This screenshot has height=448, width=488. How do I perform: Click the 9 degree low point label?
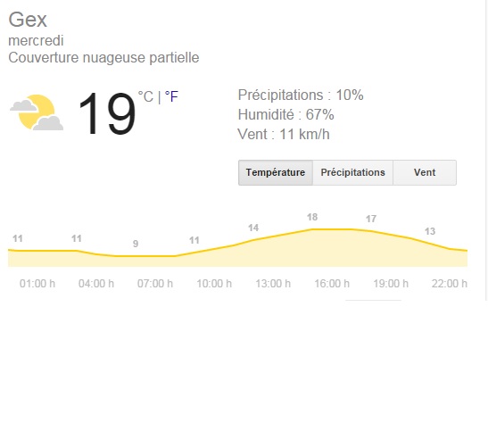[136, 244]
